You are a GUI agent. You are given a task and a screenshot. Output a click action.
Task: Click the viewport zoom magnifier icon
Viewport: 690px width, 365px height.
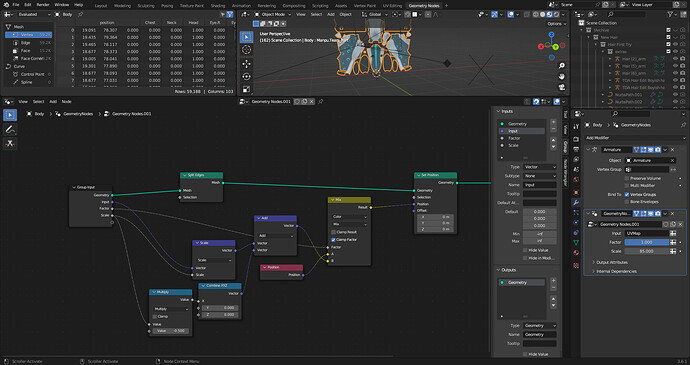pos(562,66)
